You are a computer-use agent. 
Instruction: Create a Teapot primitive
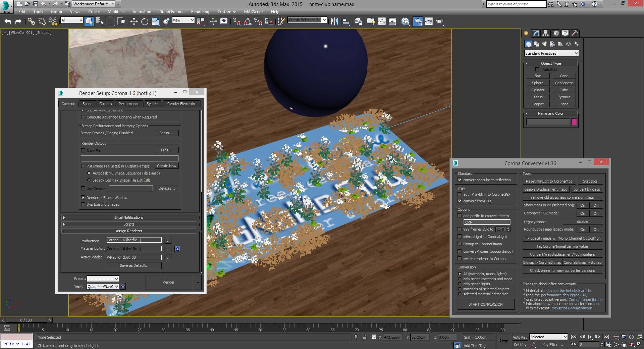click(538, 104)
